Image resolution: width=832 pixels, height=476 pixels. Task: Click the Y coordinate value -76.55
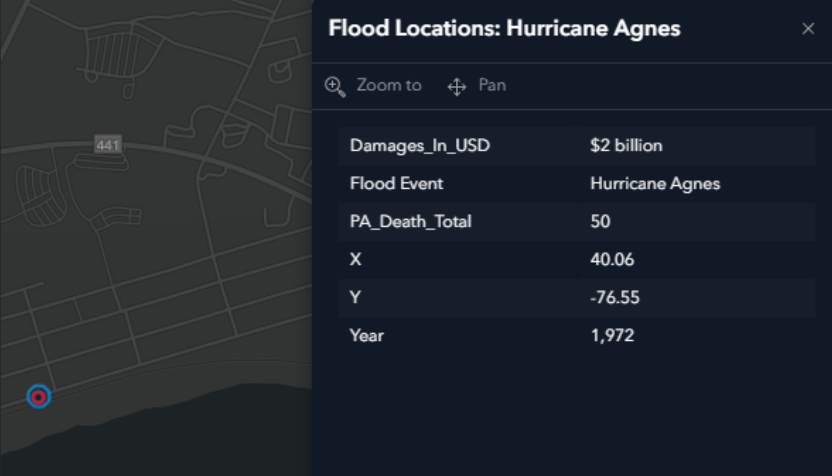click(x=615, y=298)
